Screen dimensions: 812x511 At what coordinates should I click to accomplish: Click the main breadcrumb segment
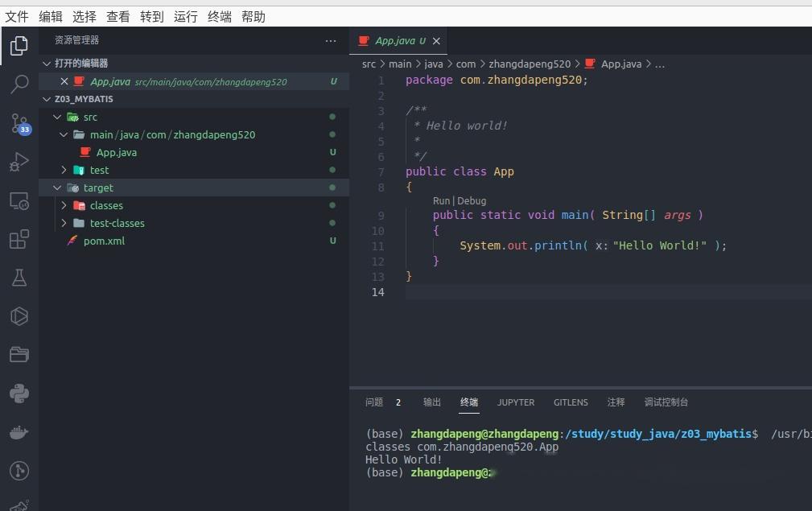[400, 64]
